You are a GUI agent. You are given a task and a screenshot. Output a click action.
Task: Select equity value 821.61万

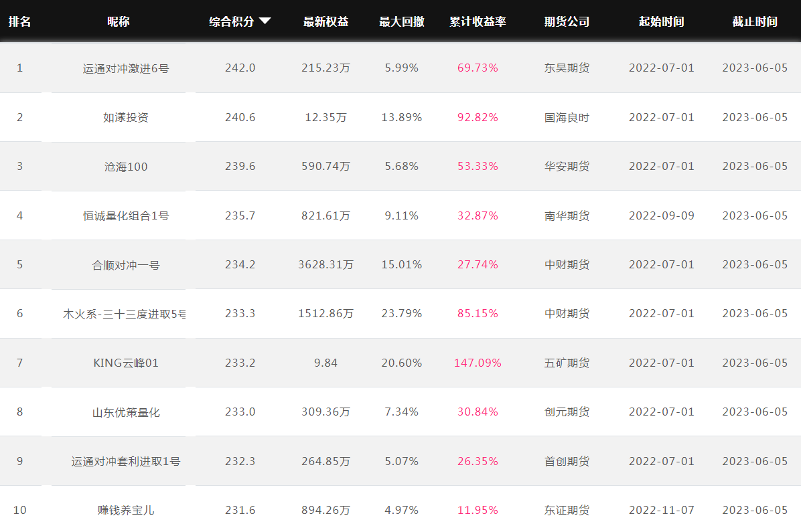[x=326, y=215]
